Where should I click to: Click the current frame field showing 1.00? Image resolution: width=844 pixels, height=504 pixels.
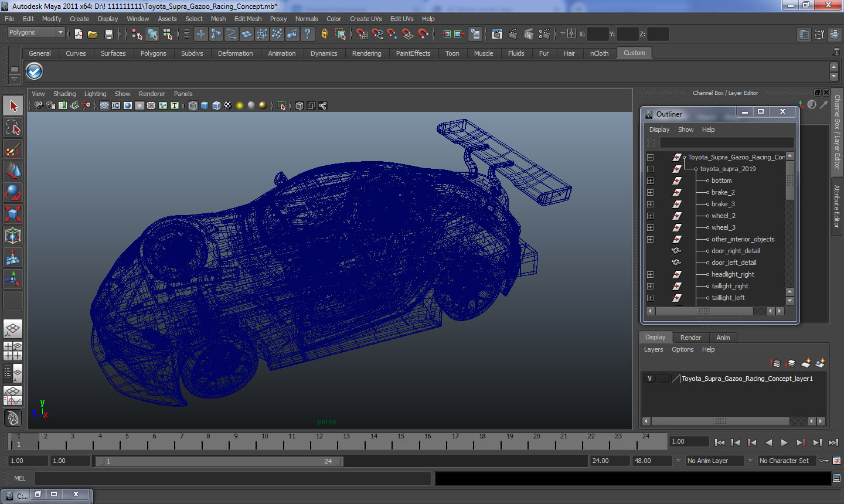coord(689,442)
